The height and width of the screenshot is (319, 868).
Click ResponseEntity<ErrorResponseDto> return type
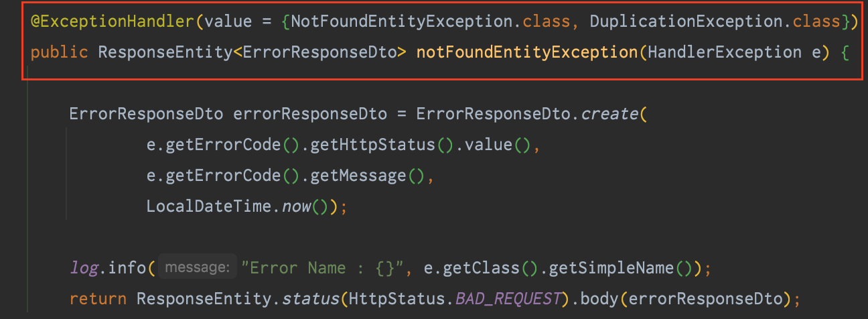pyautogui.click(x=252, y=52)
